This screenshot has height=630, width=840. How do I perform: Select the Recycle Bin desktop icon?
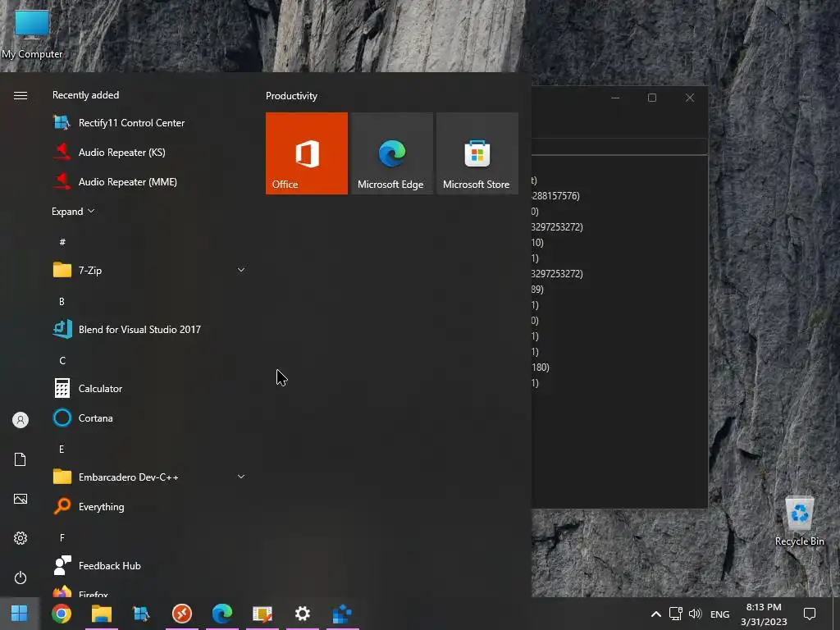pos(799,521)
